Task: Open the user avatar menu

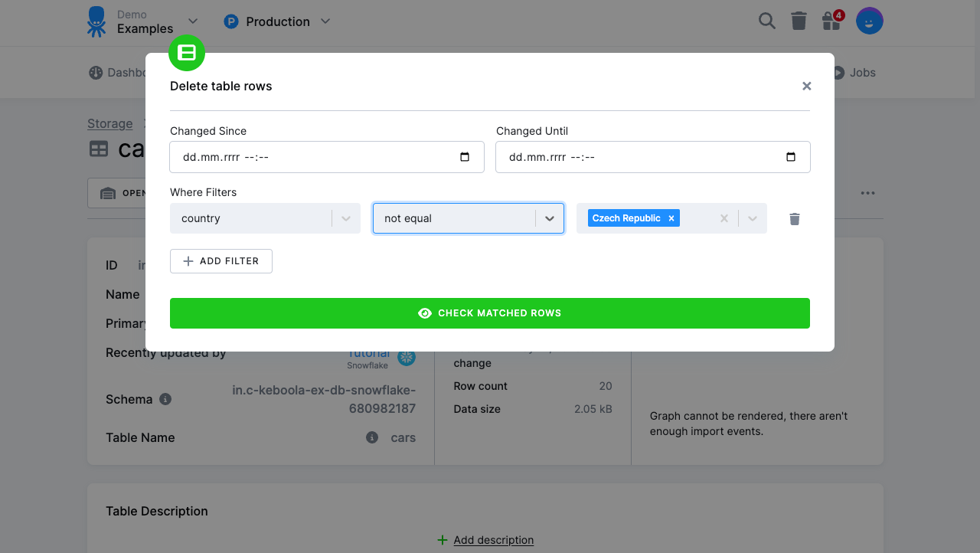Action: 869,21
